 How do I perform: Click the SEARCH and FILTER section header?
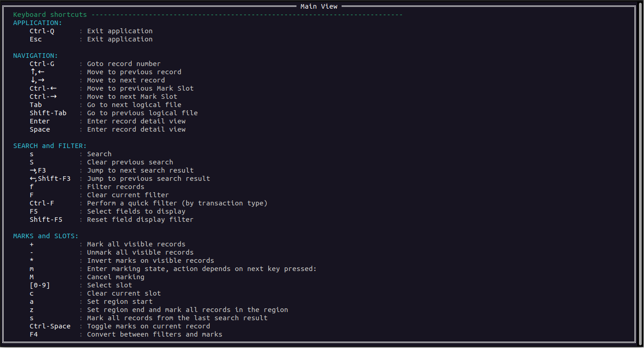tap(50, 146)
